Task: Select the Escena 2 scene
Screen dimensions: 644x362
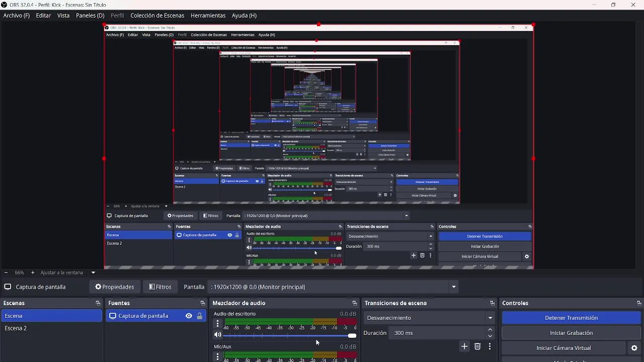Action: tap(51, 328)
